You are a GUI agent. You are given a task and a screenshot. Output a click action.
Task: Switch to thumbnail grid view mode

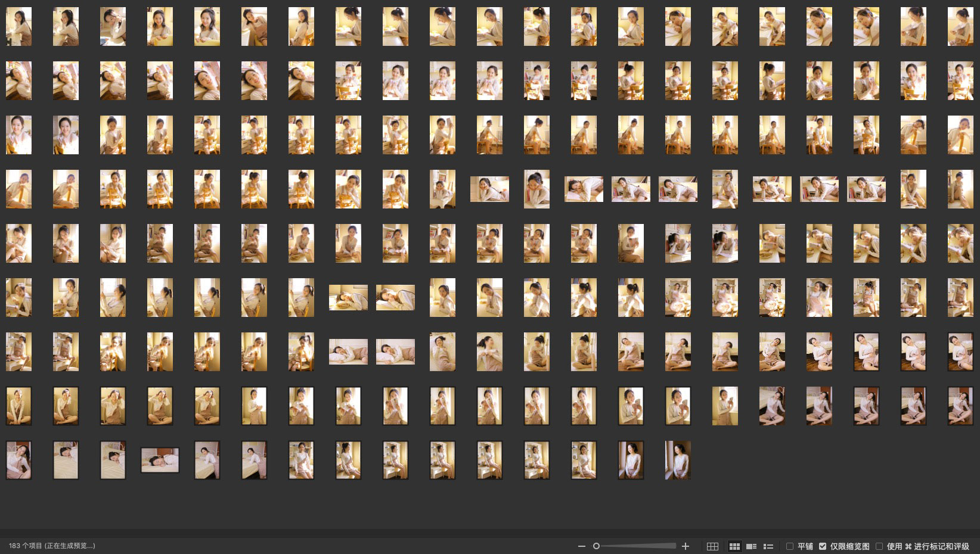click(x=734, y=546)
